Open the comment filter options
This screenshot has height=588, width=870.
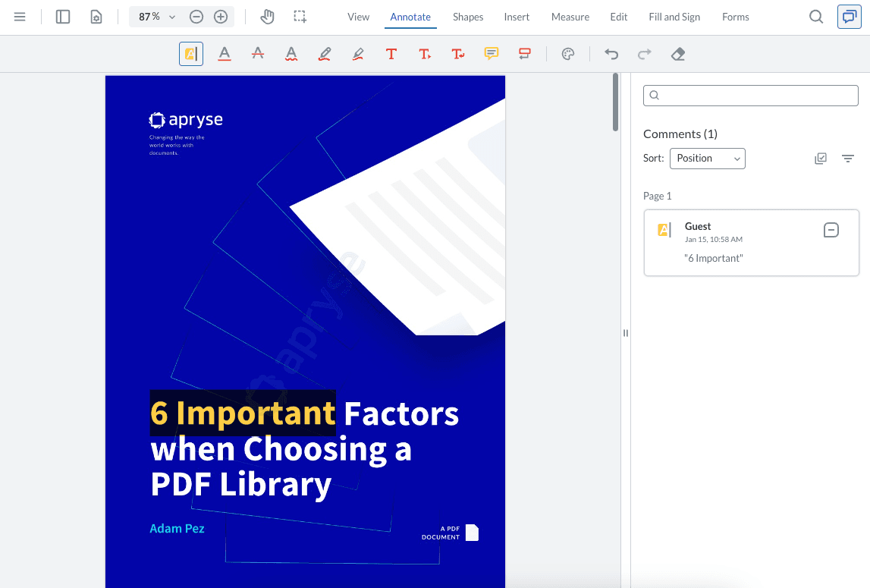848,159
